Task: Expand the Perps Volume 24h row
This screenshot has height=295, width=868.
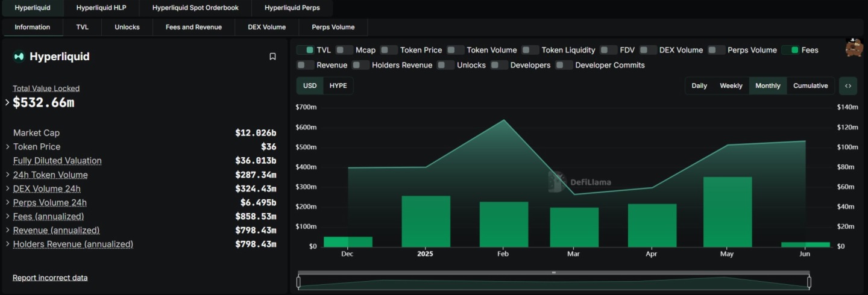Action: [x=8, y=202]
